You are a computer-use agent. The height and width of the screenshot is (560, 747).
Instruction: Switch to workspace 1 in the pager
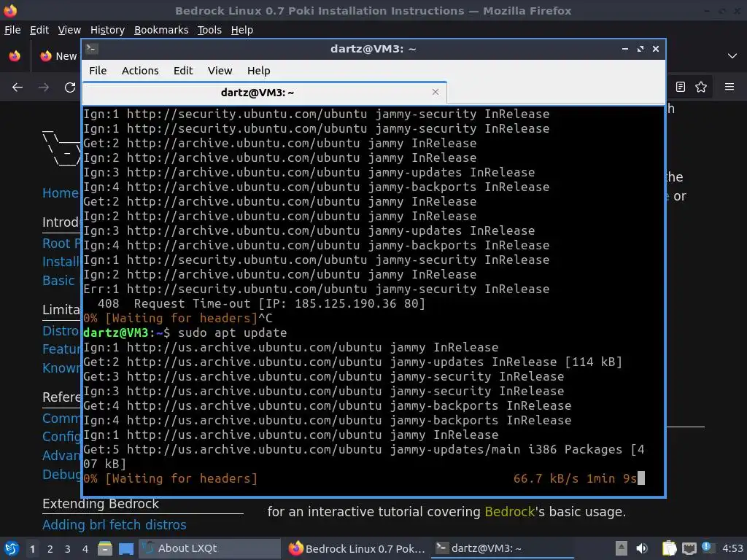(32, 549)
